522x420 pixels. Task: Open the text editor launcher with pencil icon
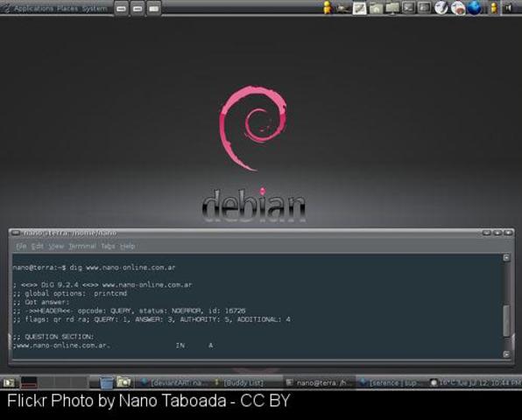[360, 8]
